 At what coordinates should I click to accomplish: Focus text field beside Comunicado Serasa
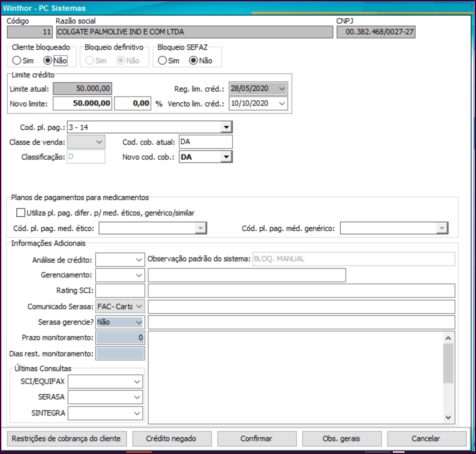[302, 307]
